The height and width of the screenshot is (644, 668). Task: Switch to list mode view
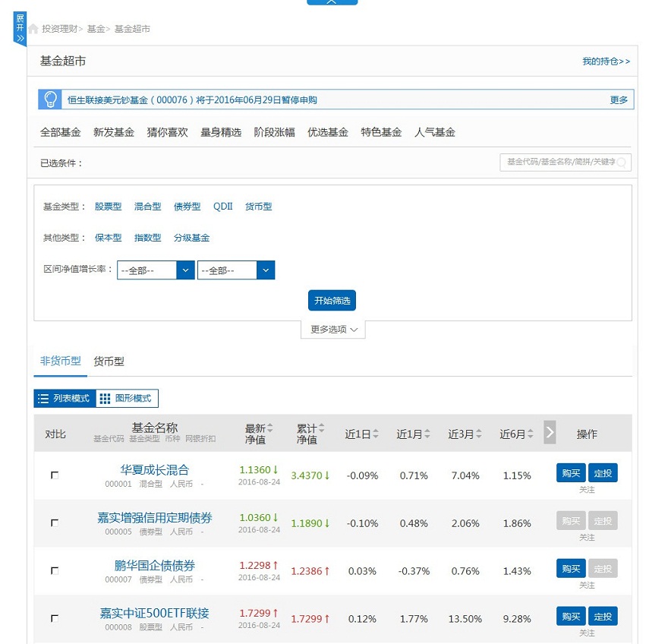(x=65, y=399)
